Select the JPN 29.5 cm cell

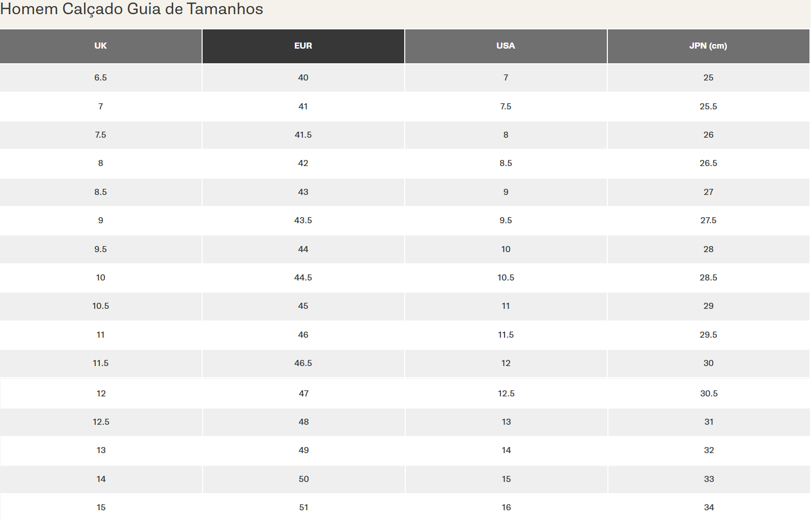point(708,335)
